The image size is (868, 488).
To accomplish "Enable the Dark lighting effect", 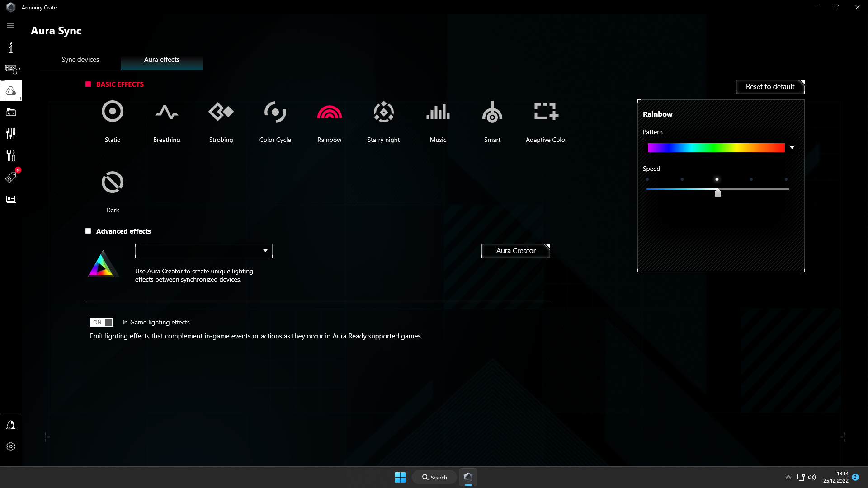I will pos(112,189).
